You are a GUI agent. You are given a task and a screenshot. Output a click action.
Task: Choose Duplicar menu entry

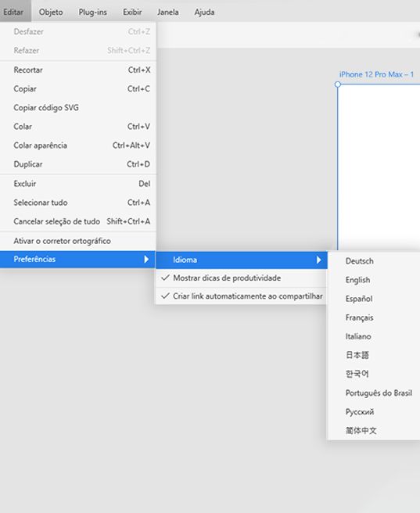[78, 164]
